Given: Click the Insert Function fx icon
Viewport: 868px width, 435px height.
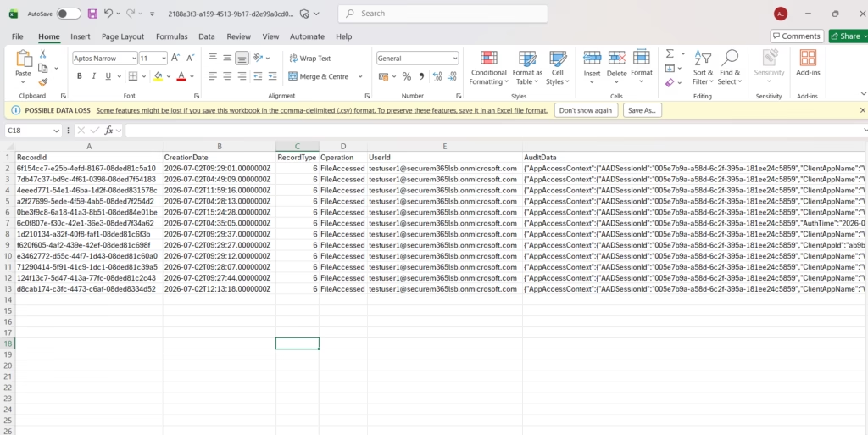Looking at the screenshot, I should click(x=109, y=131).
